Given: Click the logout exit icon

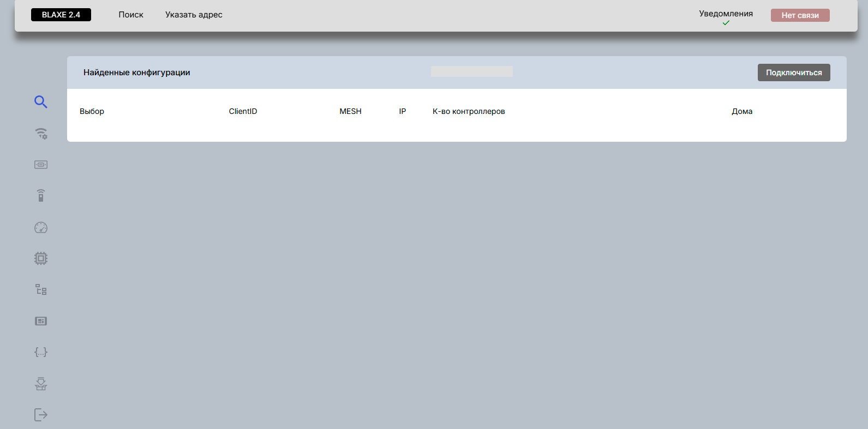Looking at the screenshot, I should (41, 415).
